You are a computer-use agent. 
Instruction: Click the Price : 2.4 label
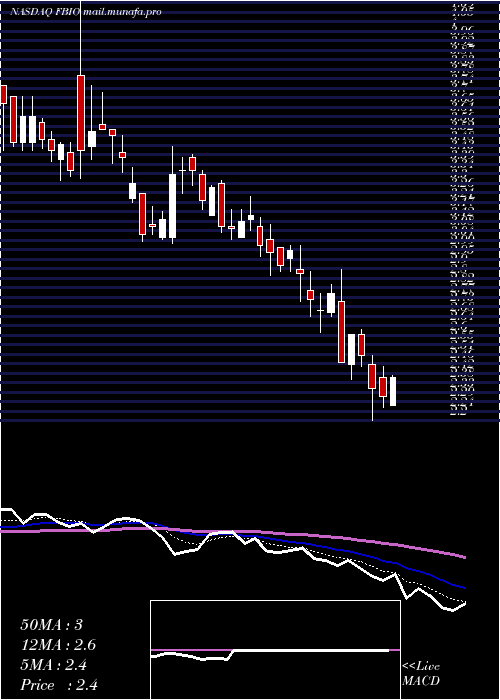(59, 685)
